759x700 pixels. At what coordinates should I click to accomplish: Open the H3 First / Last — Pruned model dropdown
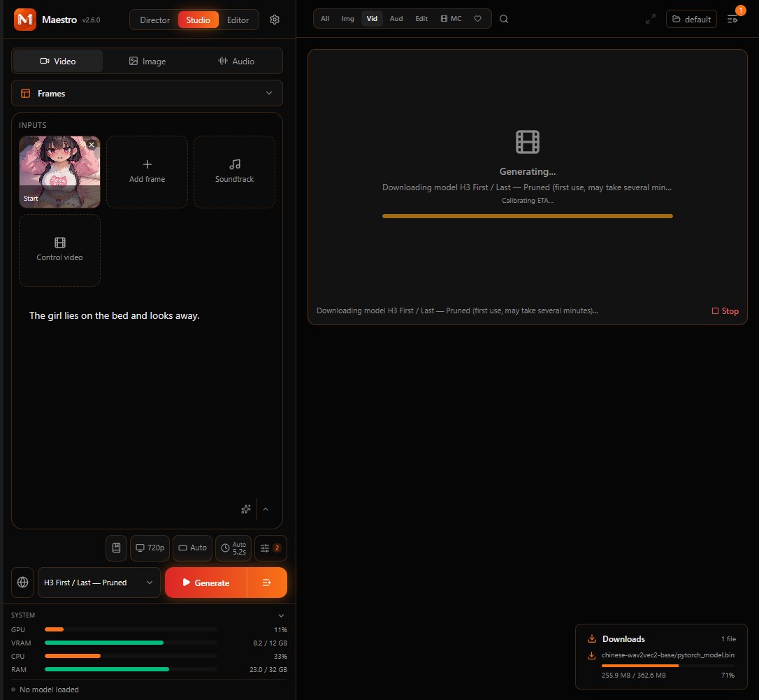pos(99,583)
